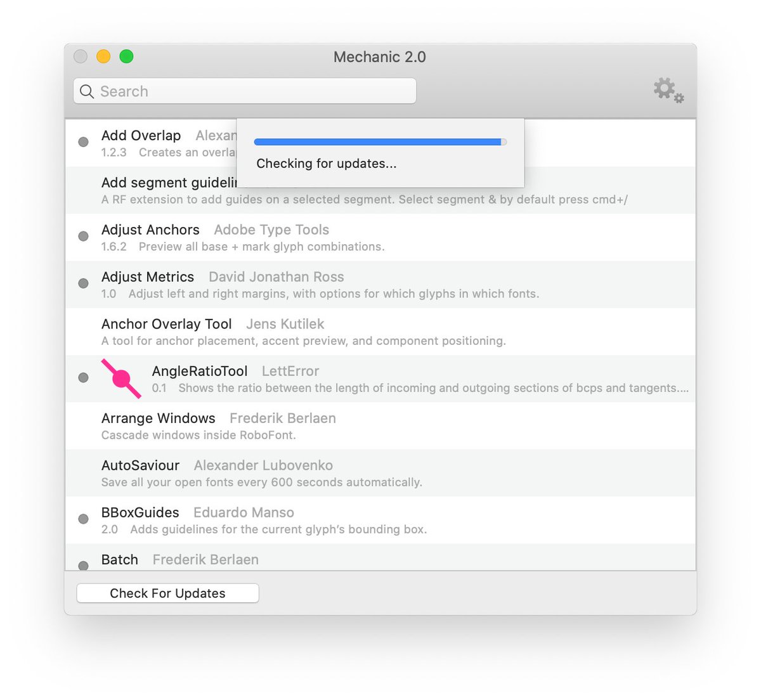Select the Adjust Metrics extension name
The height and width of the screenshot is (700, 761).
(148, 277)
